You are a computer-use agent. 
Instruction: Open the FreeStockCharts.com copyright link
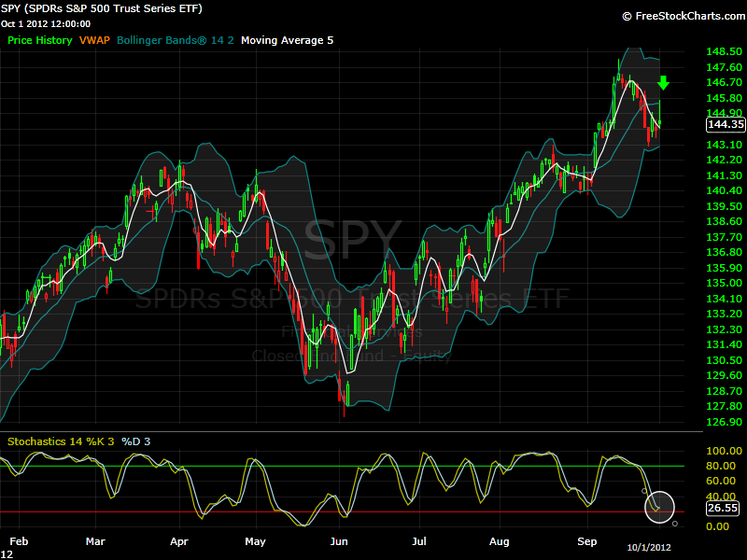[684, 16]
